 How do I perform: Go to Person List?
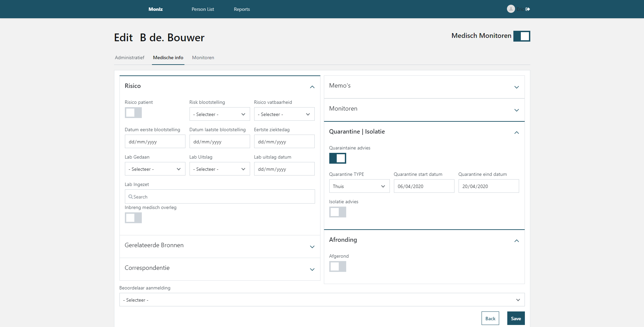203,9
